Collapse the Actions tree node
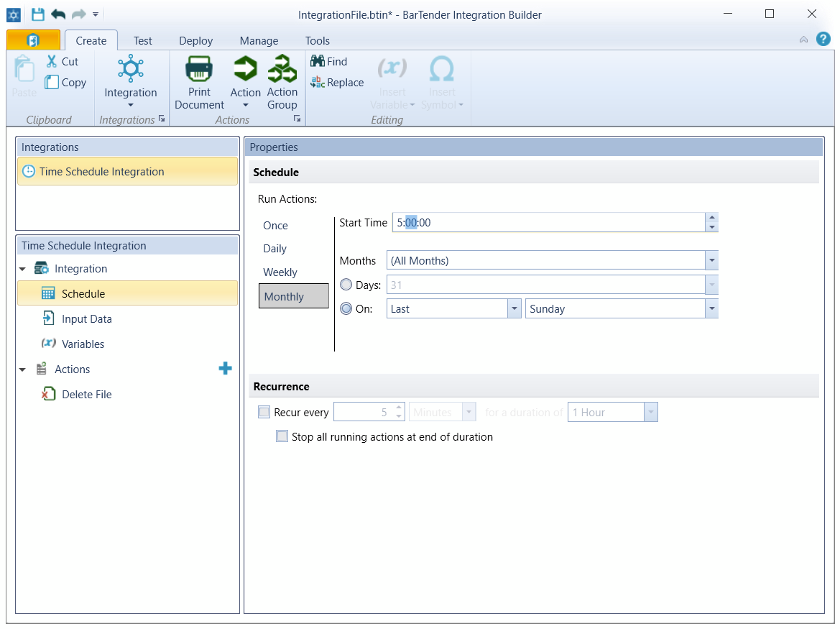 click(x=22, y=369)
